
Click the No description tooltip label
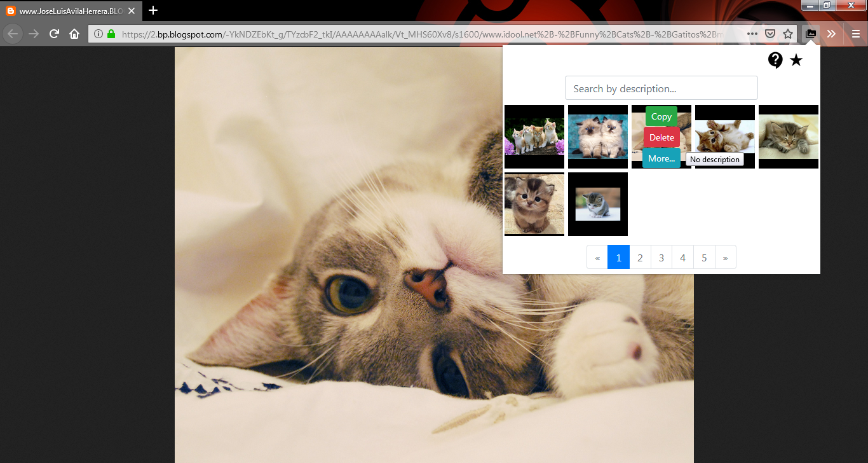(x=715, y=160)
